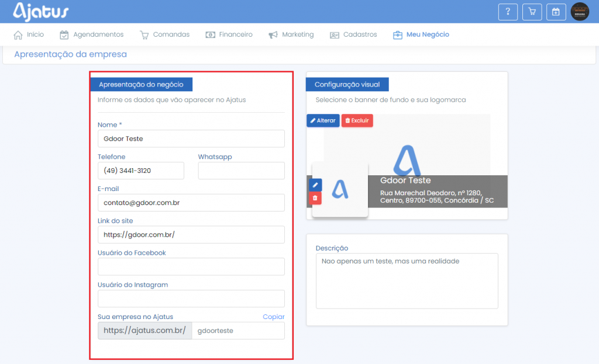This screenshot has height=364, width=599.
Task: Click the home icon beside Início
Action: pos(18,34)
